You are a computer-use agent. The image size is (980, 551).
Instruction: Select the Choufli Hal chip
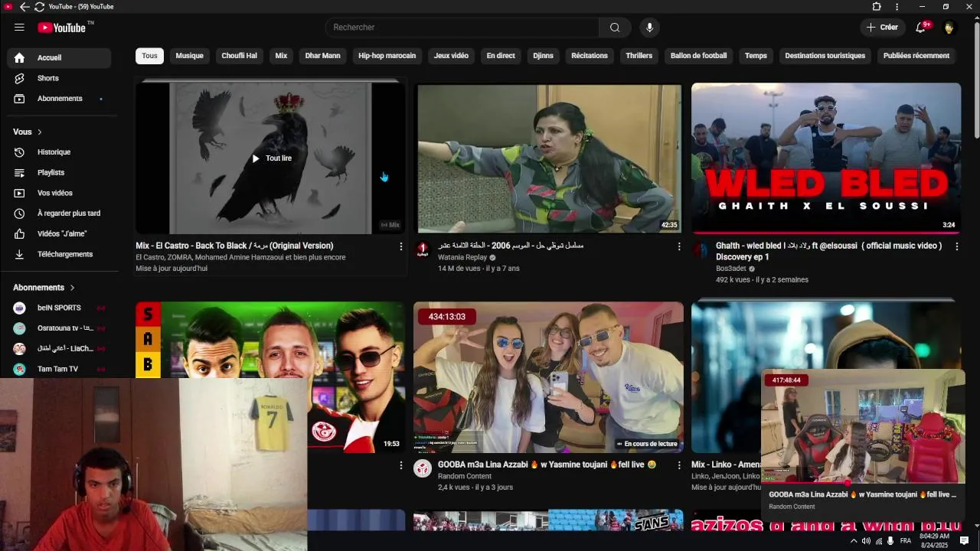239,56
